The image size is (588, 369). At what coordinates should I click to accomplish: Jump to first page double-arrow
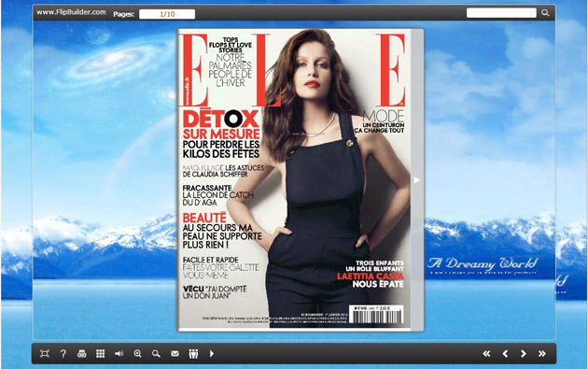[486, 354]
